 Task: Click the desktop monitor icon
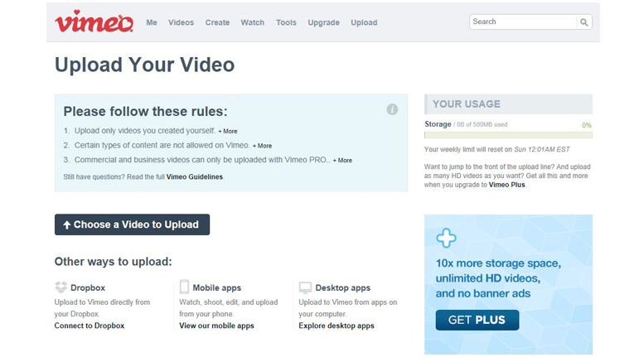[305, 287]
